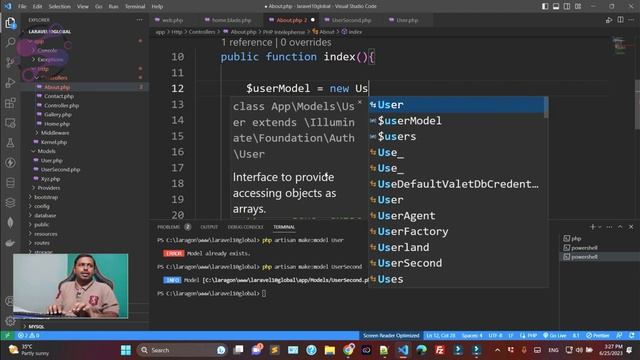Click the suggestion list scrollbar
This screenshot has height=360, width=640.
pos(547,108)
